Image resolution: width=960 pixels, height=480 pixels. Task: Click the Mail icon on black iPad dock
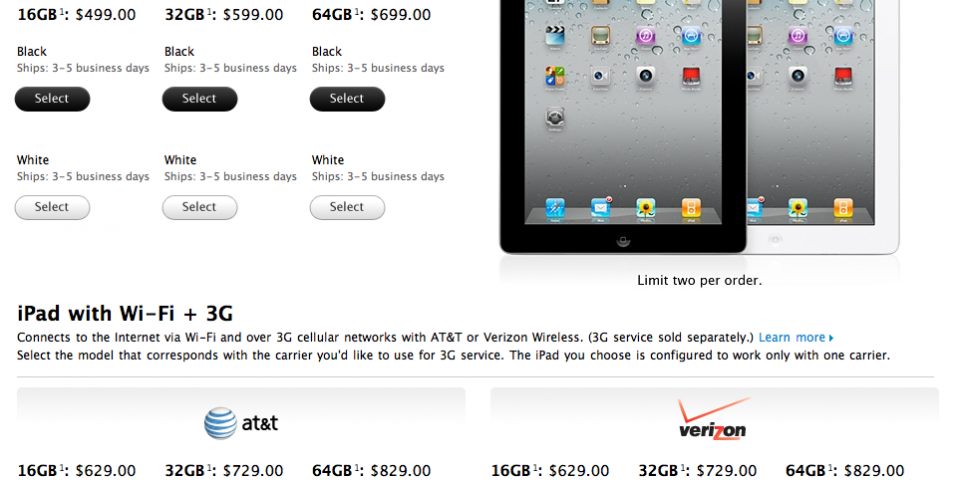pyautogui.click(x=601, y=208)
